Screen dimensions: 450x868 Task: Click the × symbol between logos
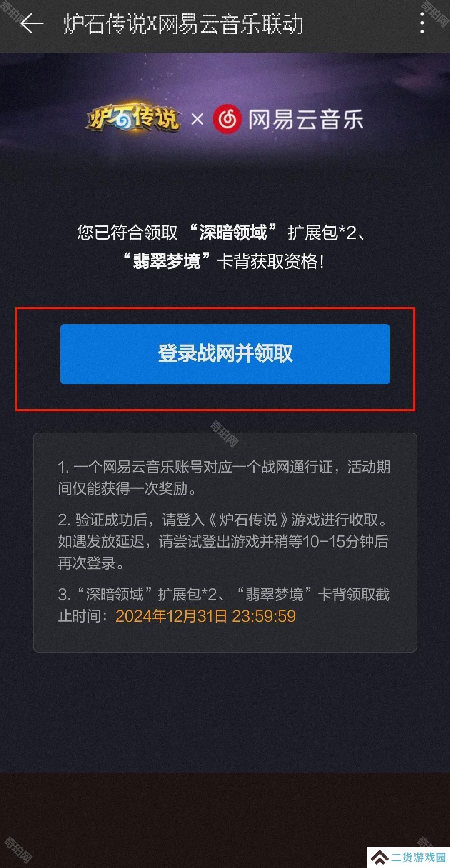coord(197,120)
